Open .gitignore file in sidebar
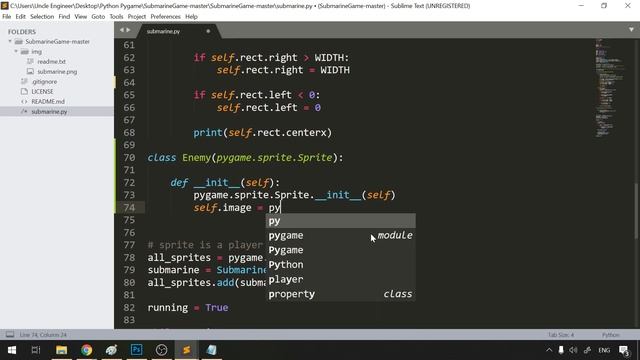The height and width of the screenshot is (360, 640). click(x=44, y=82)
